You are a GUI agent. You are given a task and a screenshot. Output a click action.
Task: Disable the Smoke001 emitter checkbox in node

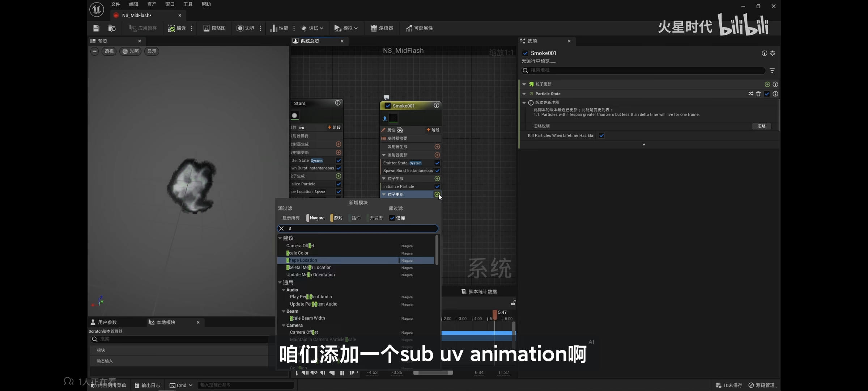click(x=388, y=106)
